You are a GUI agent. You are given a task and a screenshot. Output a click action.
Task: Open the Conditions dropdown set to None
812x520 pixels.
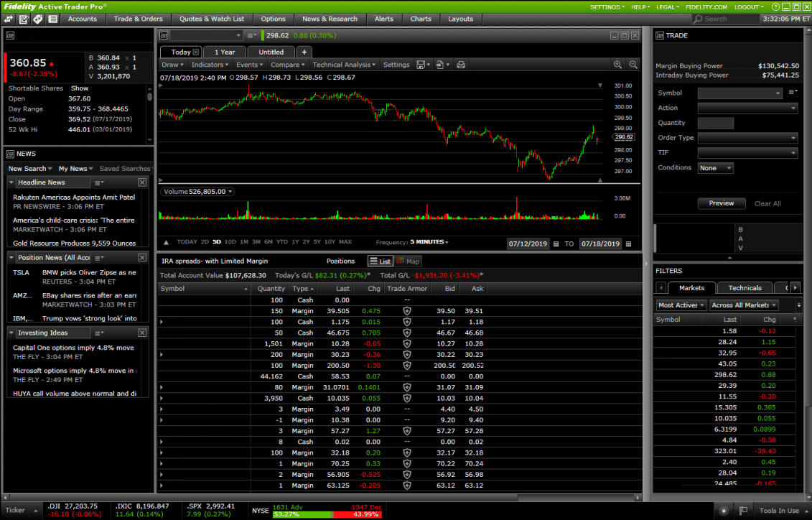tap(715, 167)
